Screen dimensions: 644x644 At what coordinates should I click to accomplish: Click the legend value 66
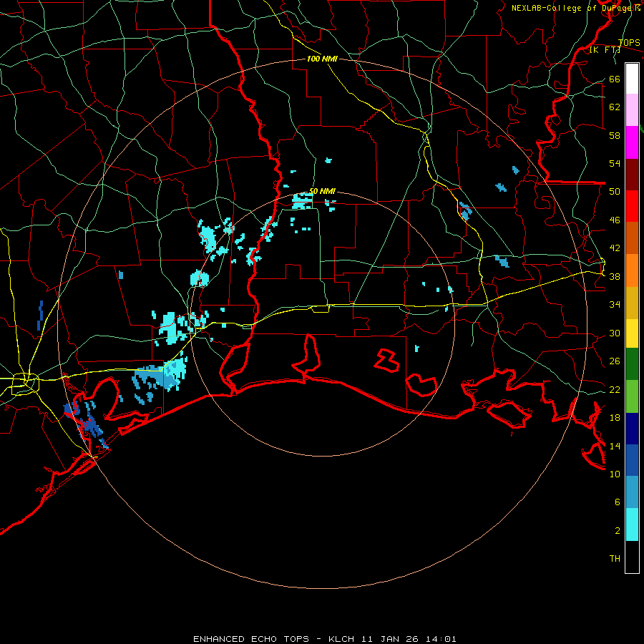pyautogui.click(x=615, y=79)
